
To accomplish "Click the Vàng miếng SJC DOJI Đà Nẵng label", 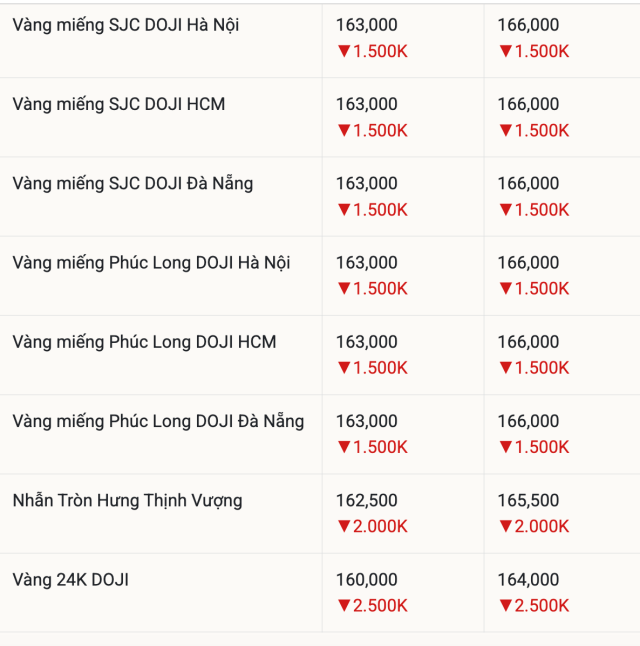I will (x=133, y=183).
